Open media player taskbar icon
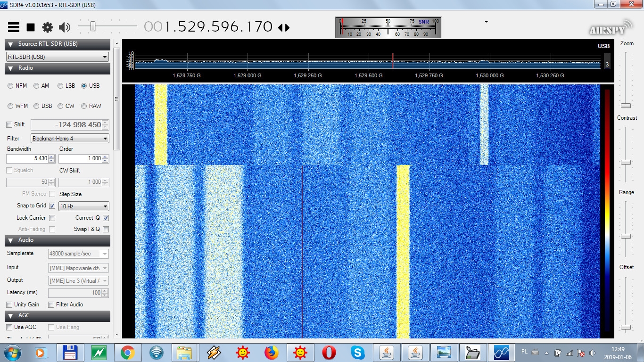The width and height of the screenshot is (644, 362). tap(41, 352)
